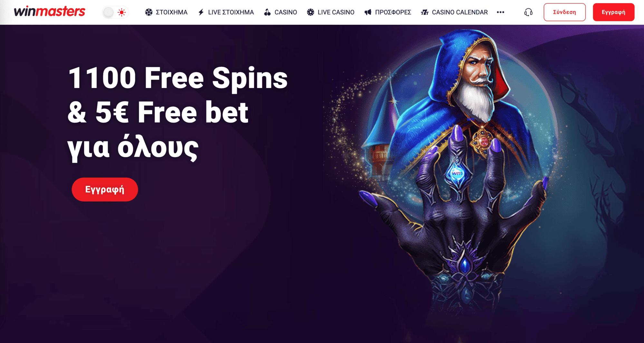This screenshot has height=343, width=644.
Task: Open the ΣΤΟΙΧΗΜΑ menu item
Action: point(171,12)
